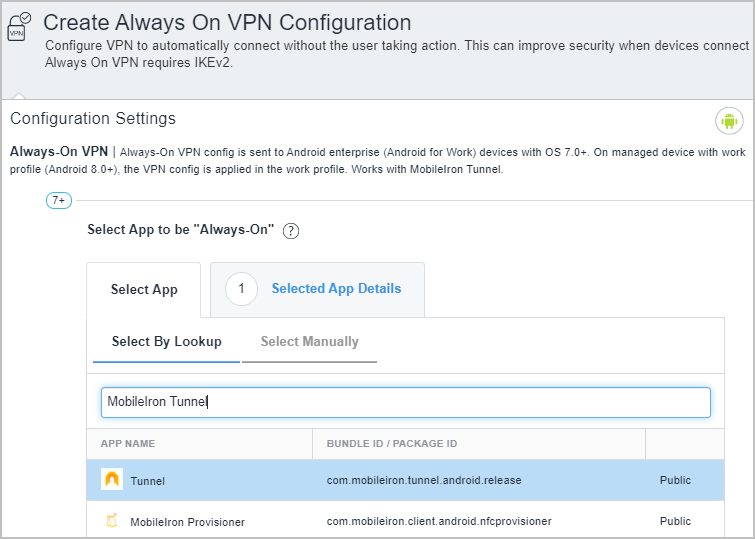Click the VPN lock icon in header
The image size is (755, 539).
click(x=19, y=27)
